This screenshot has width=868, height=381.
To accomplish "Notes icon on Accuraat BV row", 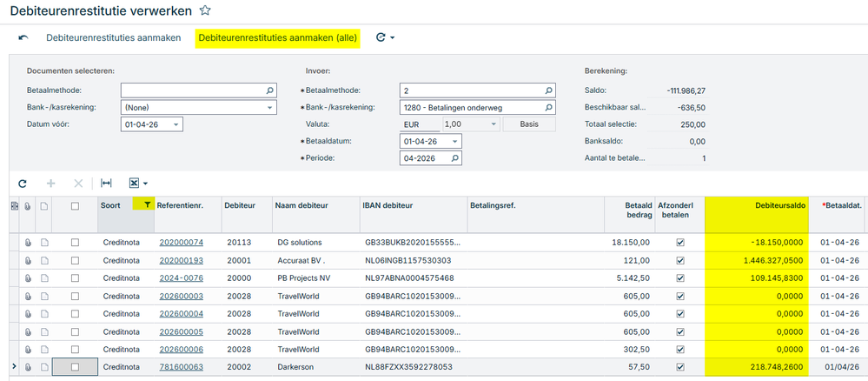I will pyautogui.click(x=43, y=260).
